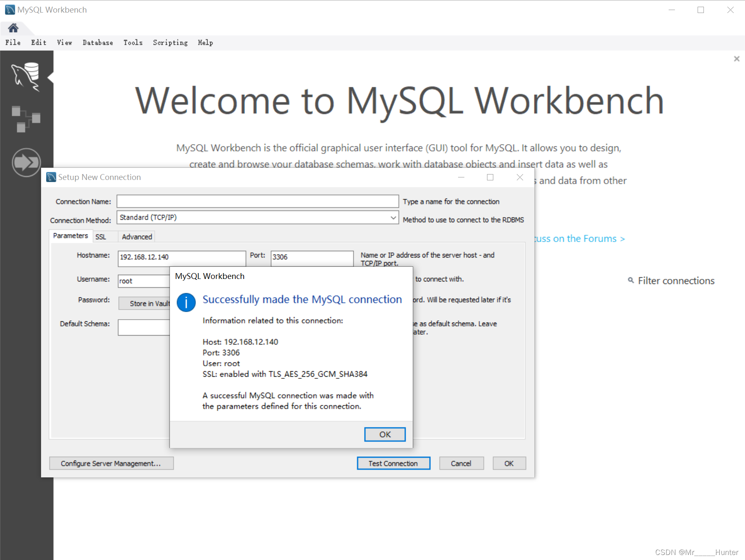Viewport: 745px width, 560px height.
Task: Open the Help menu
Action: 206,42
